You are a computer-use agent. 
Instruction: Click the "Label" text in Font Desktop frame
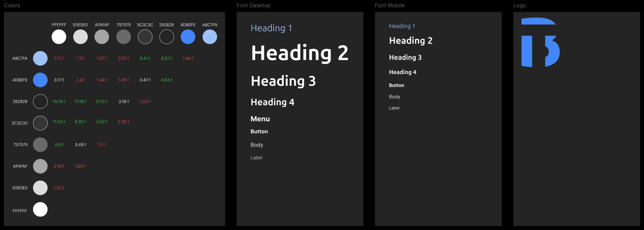pos(257,158)
